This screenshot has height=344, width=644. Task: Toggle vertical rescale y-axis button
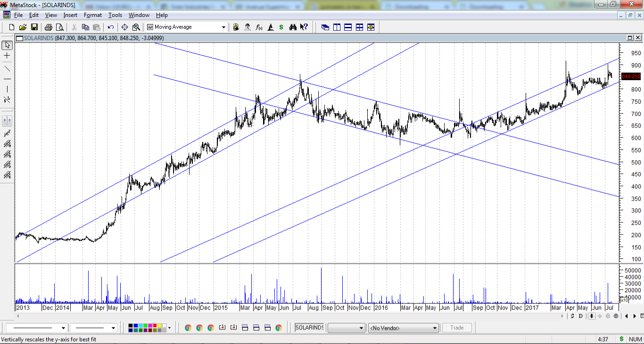click(592, 316)
